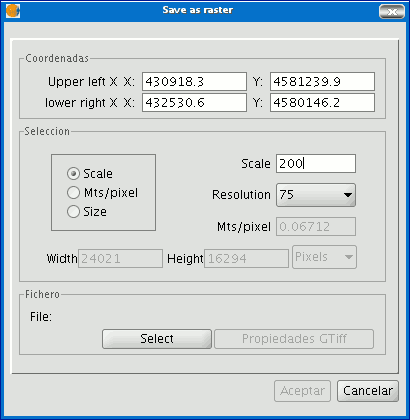Select the Size radio option
This screenshot has height=420, width=410.
(73, 212)
